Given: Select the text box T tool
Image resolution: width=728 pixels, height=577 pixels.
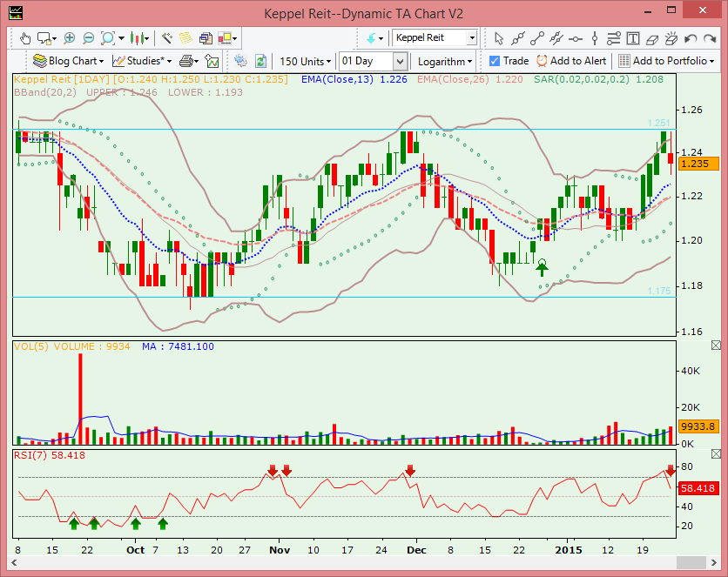Looking at the screenshot, I should coord(633,38).
